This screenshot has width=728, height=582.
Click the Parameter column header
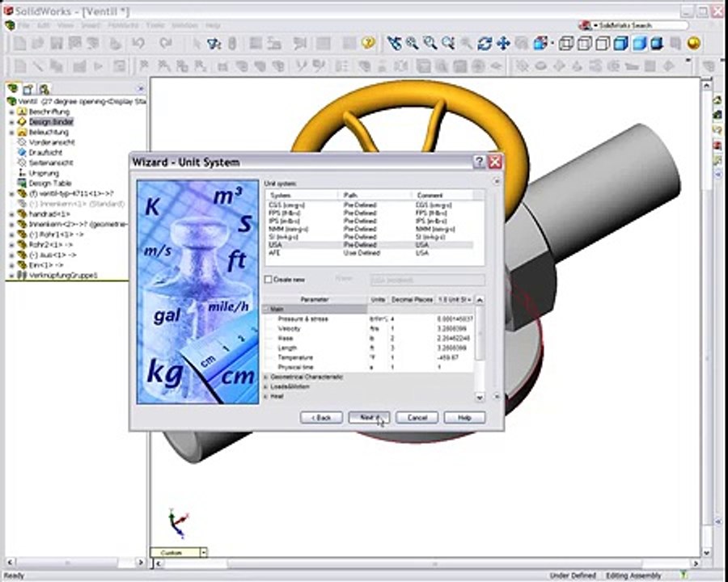(315, 300)
